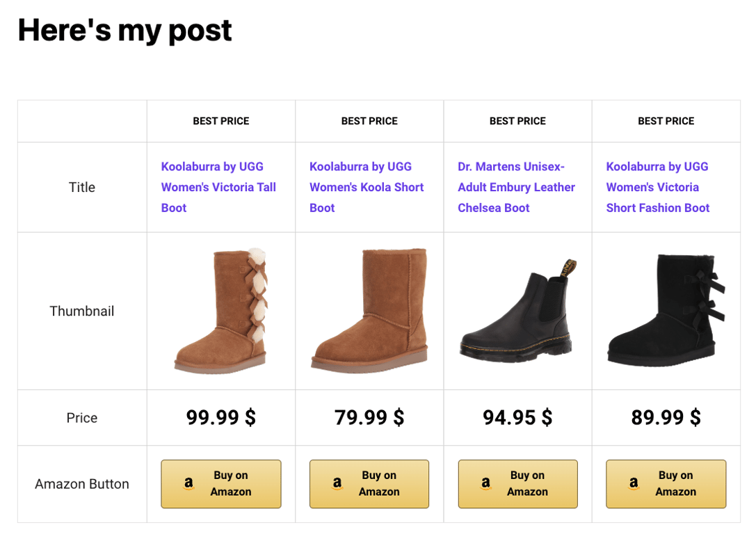Click the Dr. Martens Embury Leather Chelsea Boot link
The image size is (756, 534).
(516, 187)
